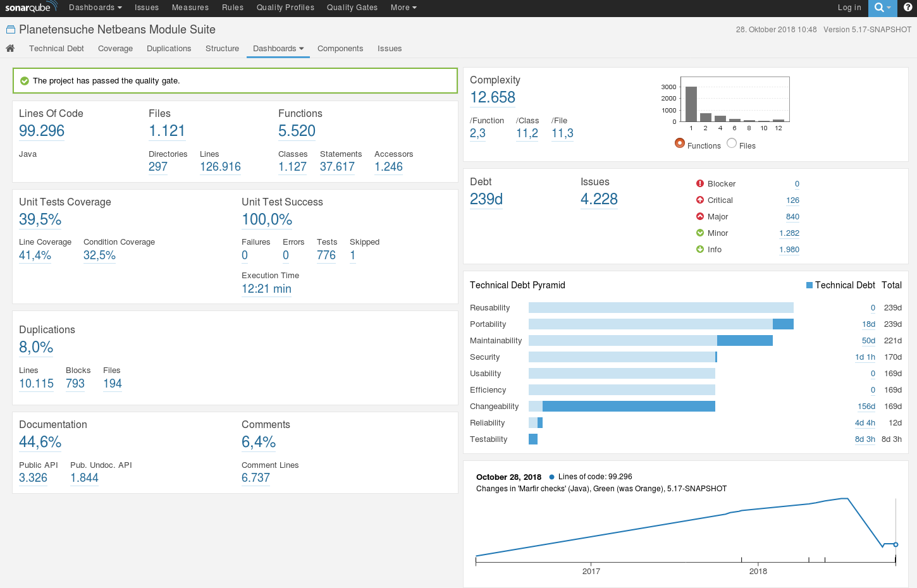917x588 pixels.
Task: Open Statements value 37.617
Action: (337, 167)
